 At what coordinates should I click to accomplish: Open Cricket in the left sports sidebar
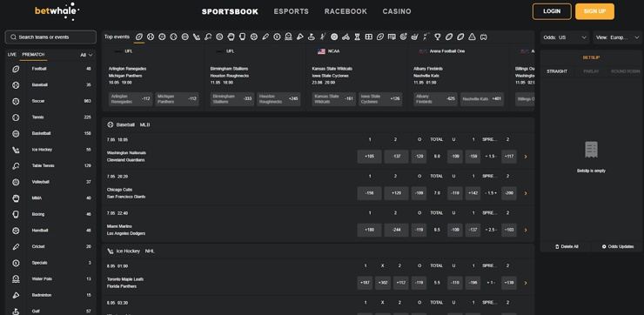coord(50,247)
